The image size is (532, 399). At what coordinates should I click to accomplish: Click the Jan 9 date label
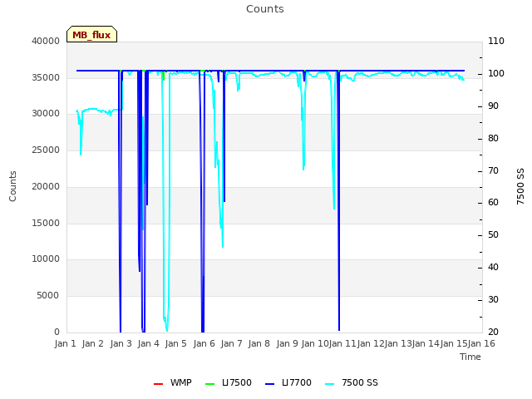[287, 343]
